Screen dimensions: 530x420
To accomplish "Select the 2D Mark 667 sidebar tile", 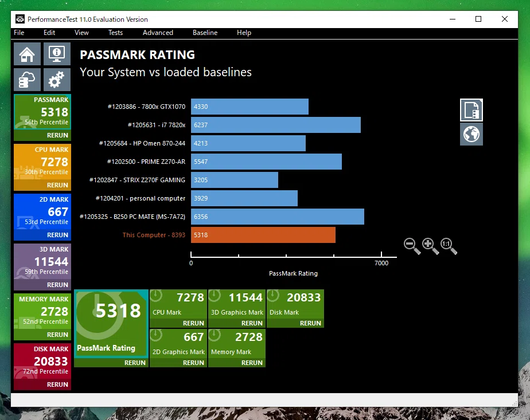I will pos(42,211).
